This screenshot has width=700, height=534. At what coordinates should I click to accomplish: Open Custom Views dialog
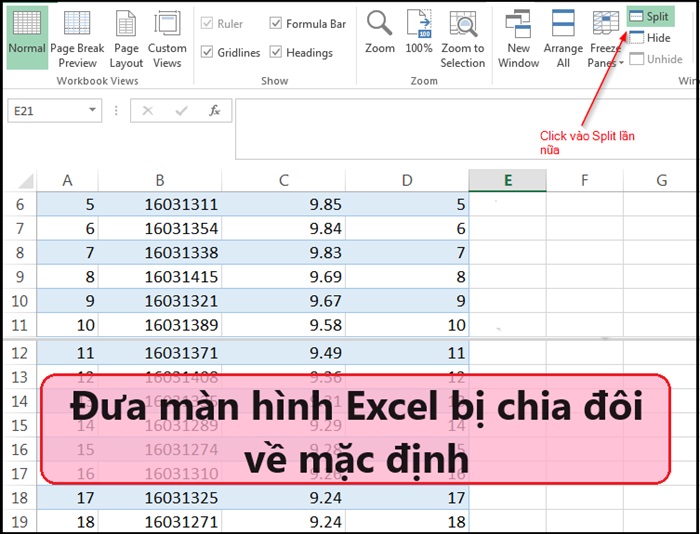(x=167, y=39)
